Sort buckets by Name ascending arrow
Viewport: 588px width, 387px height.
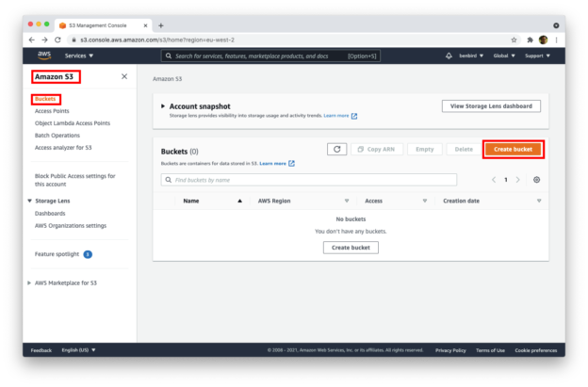click(239, 201)
